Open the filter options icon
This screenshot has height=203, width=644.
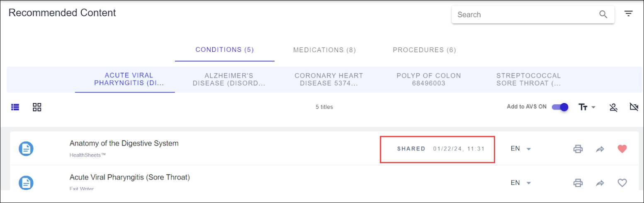629,14
